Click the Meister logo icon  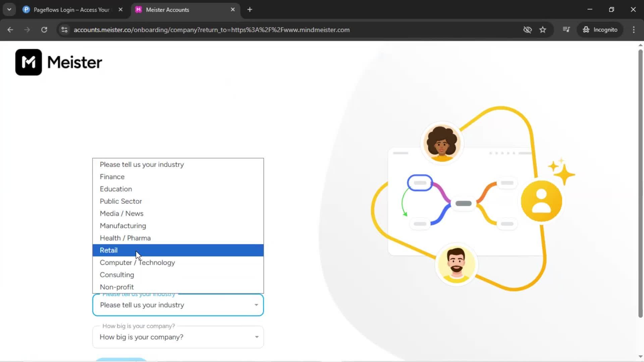coord(29,62)
